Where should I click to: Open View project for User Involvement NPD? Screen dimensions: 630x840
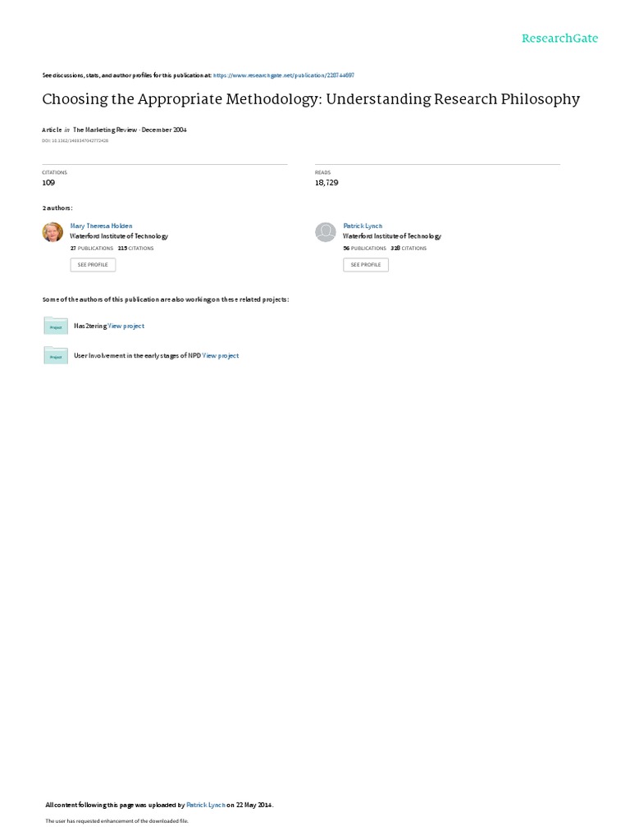220,356
